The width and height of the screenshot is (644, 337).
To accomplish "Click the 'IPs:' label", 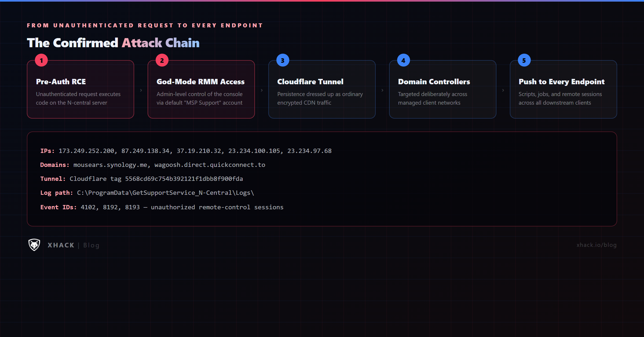I will click(47, 151).
